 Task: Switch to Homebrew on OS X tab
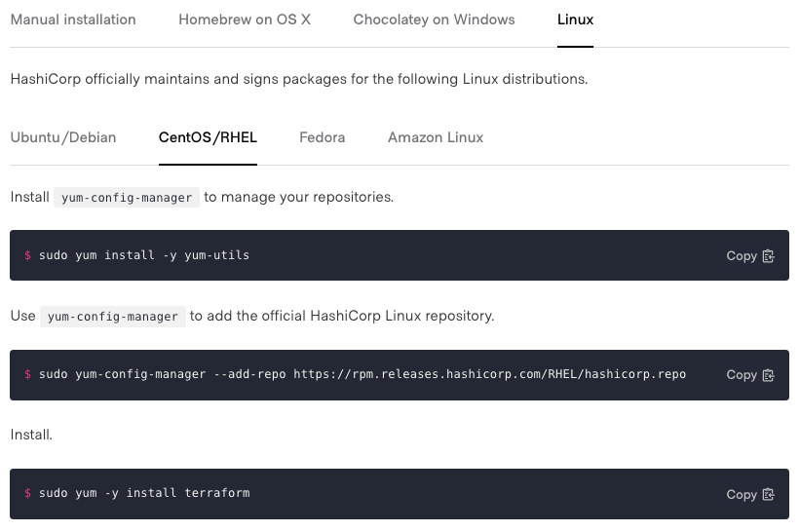click(x=245, y=19)
